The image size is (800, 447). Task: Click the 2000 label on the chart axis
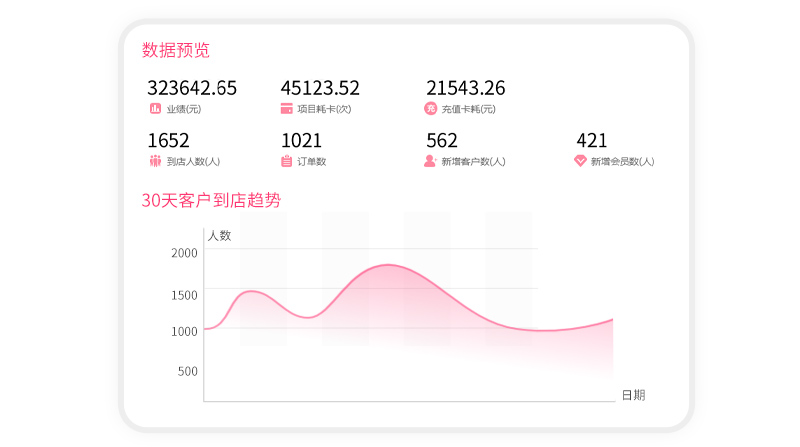(x=184, y=253)
